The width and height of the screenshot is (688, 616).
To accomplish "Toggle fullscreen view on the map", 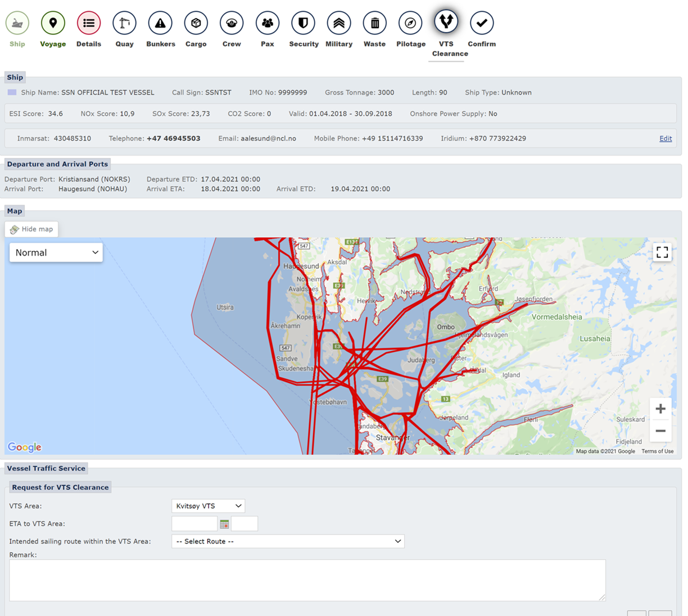I will (662, 252).
